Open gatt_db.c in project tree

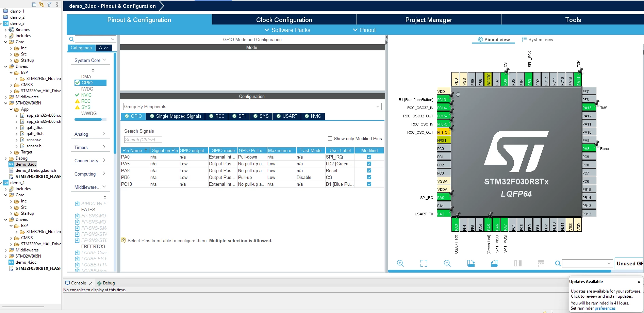35,128
